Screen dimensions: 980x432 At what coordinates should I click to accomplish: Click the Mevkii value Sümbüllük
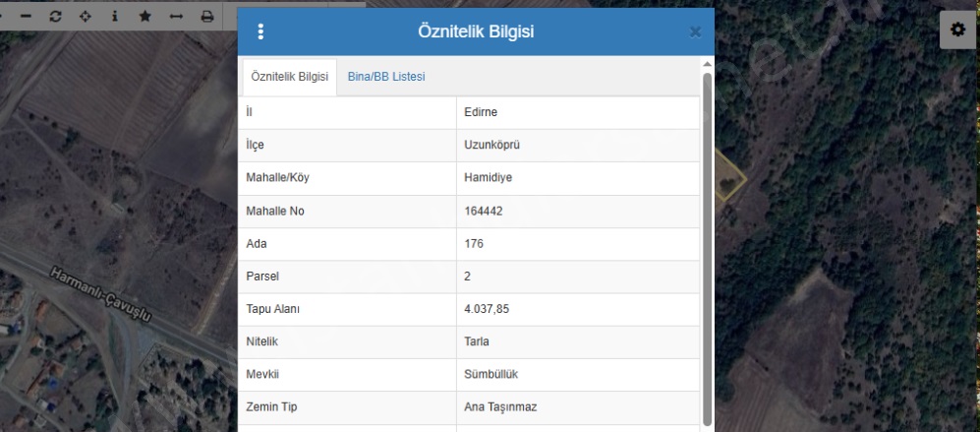click(490, 374)
